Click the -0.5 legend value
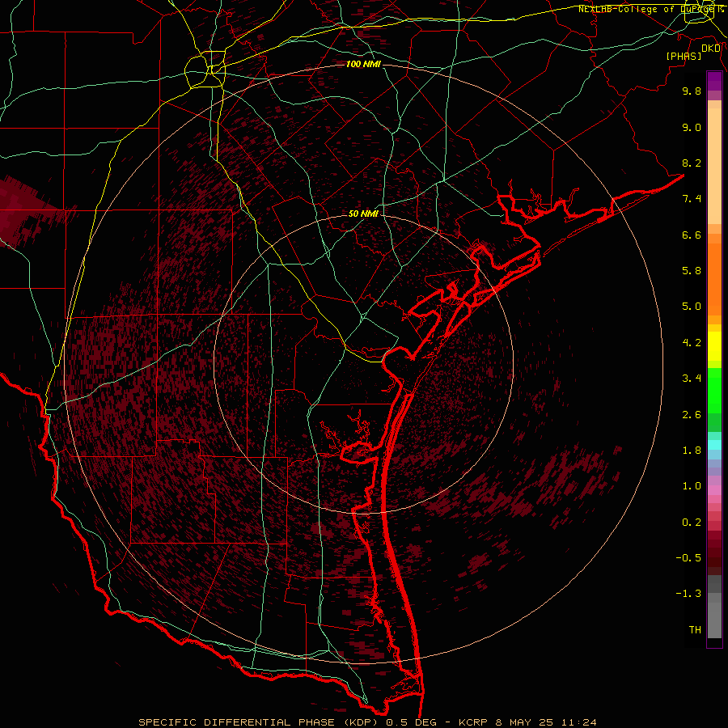Viewport: 728px width, 728px height. point(688,558)
